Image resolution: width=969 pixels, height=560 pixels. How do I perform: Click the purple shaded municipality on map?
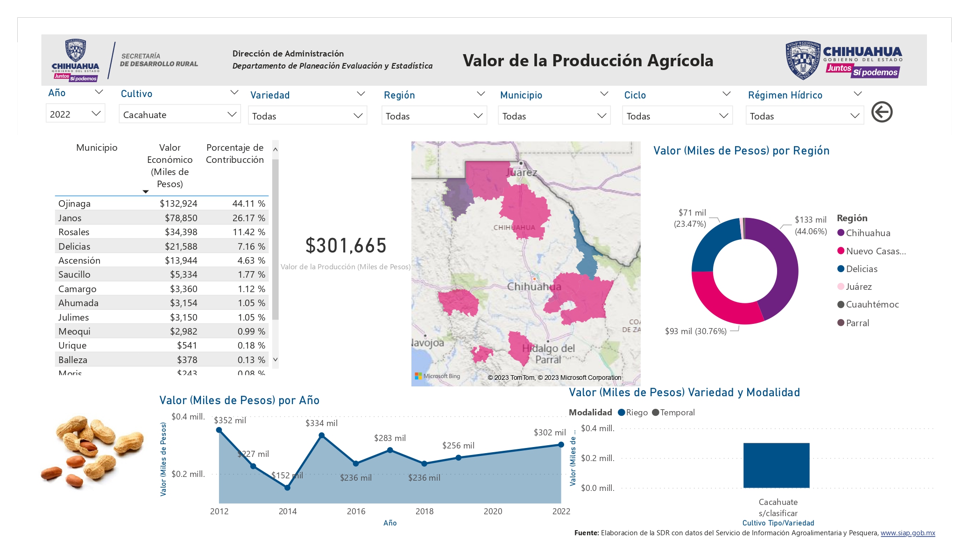459,197
